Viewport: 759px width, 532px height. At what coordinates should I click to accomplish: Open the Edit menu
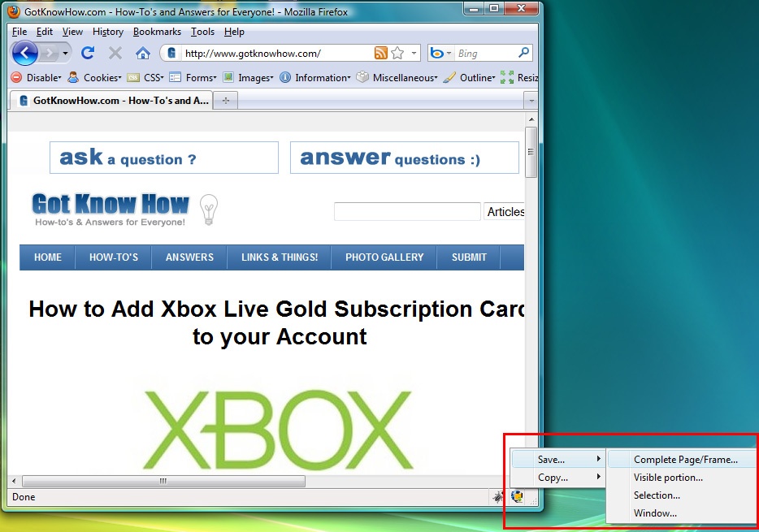coord(45,32)
